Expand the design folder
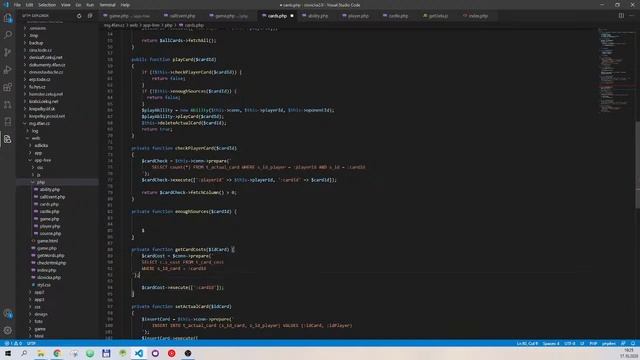The image size is (640, 360). (41, 314)
